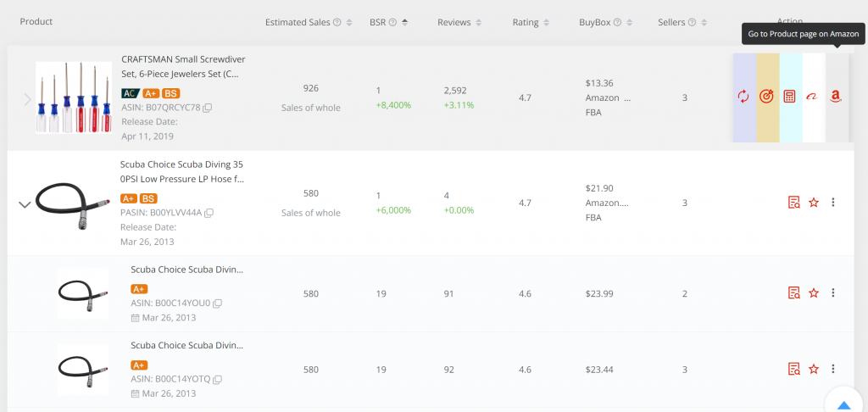Copy ASIN B00C14YOU0 using copy icon
Screen dimensions: 868x412
[218, 303]
